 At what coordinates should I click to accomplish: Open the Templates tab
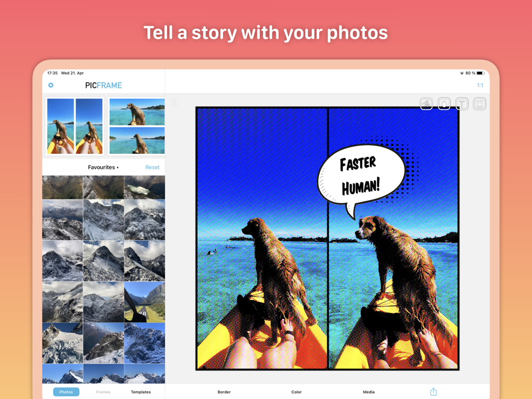(141, 392)
